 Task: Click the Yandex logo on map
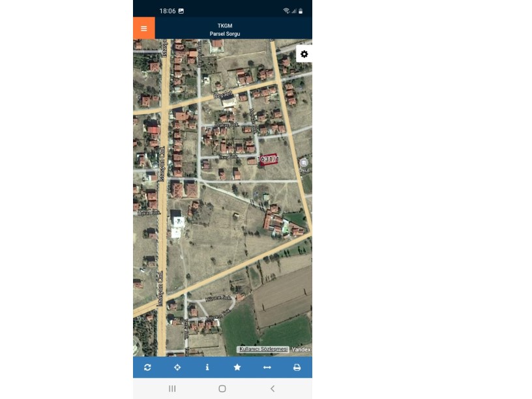coord(301,349)
